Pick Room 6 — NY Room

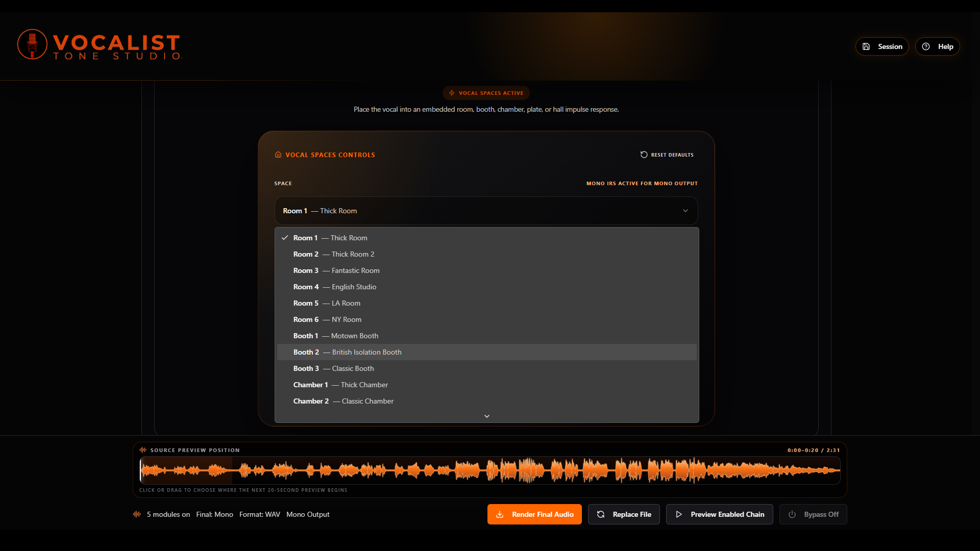click(x=487, y=319)
